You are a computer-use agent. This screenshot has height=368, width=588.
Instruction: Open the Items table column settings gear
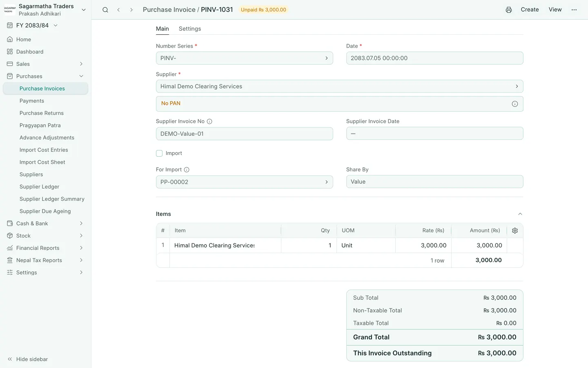tap(515, 231)
